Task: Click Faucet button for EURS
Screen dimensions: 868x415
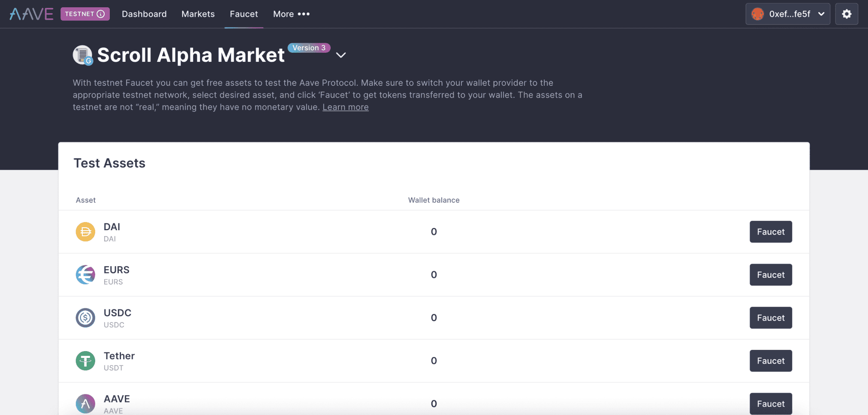Action: tap(771, 275)
